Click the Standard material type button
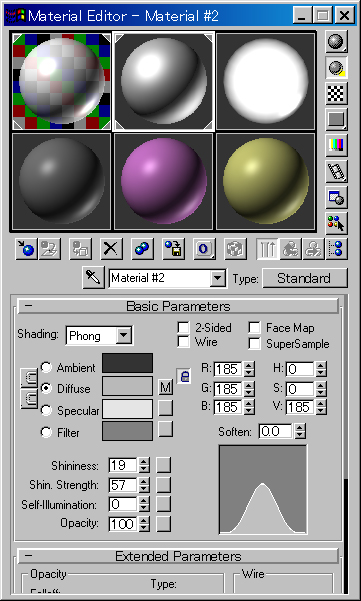 tap(305, 278)
